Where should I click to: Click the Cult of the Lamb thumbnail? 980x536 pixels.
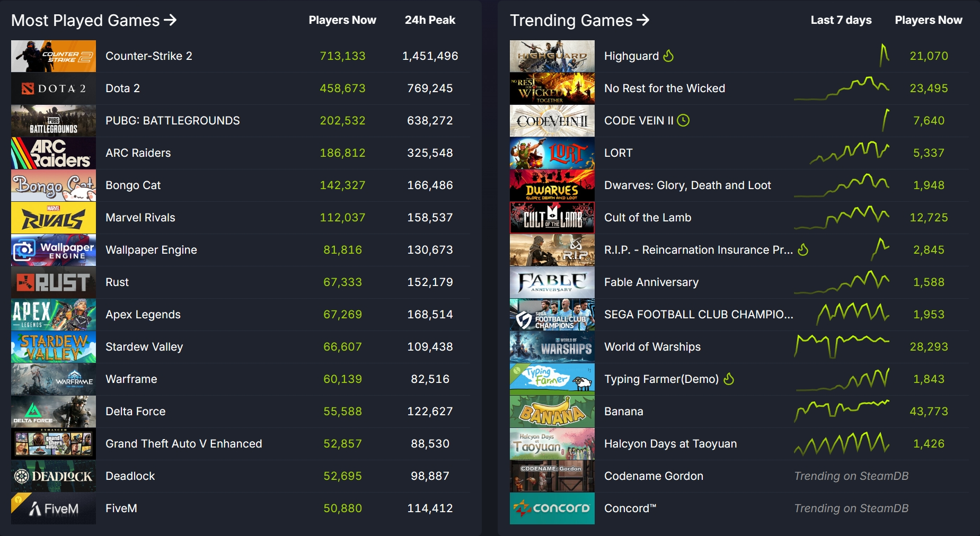click(x=552, y=218)
